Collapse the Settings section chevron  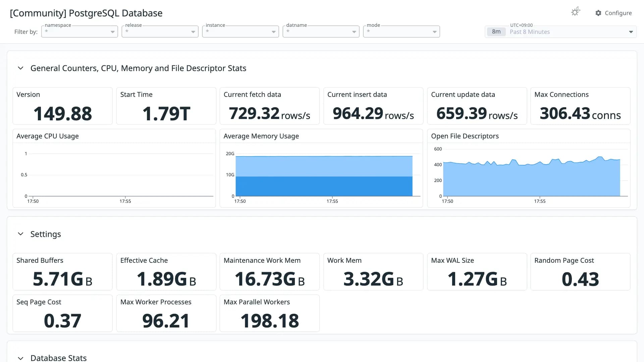(20, 234)
